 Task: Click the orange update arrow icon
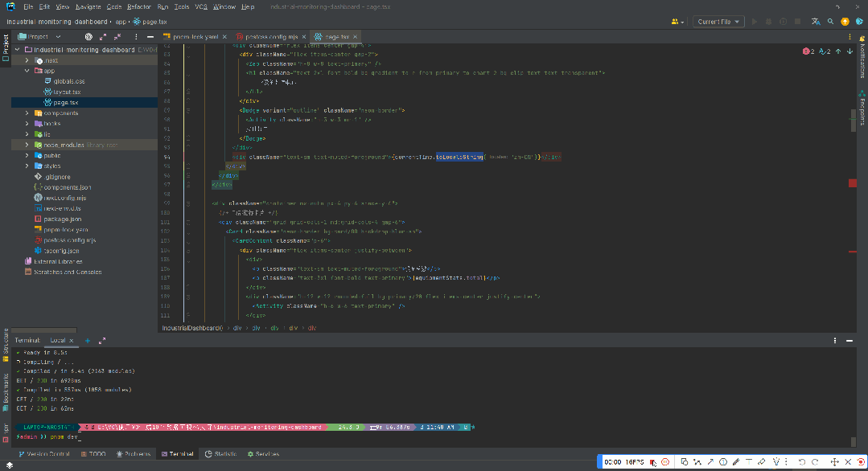tap(845, 22)
